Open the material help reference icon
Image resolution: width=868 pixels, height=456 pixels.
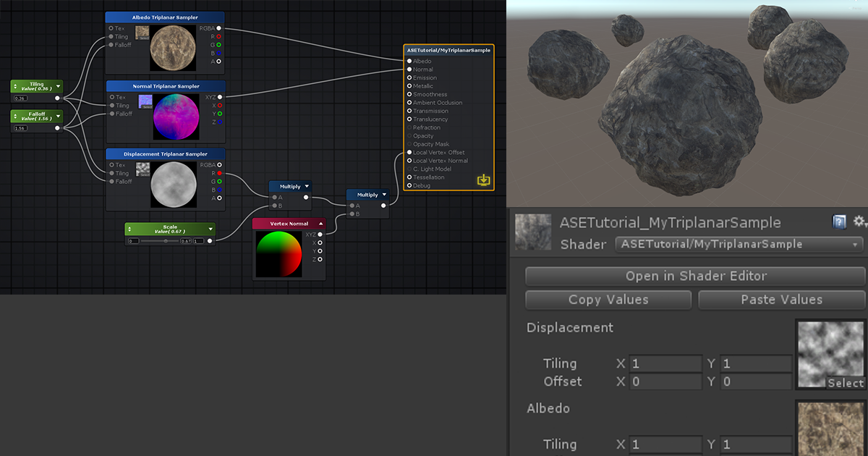click(x=839, y=221)
